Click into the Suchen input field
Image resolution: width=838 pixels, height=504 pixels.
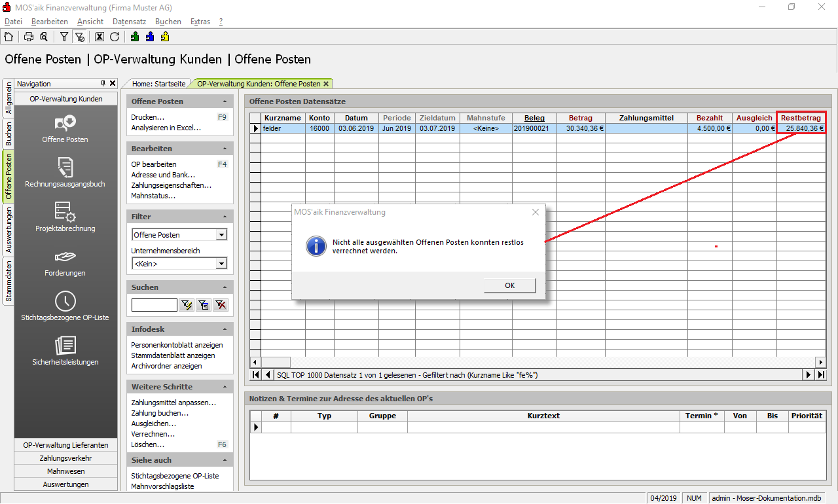(154, 304)
